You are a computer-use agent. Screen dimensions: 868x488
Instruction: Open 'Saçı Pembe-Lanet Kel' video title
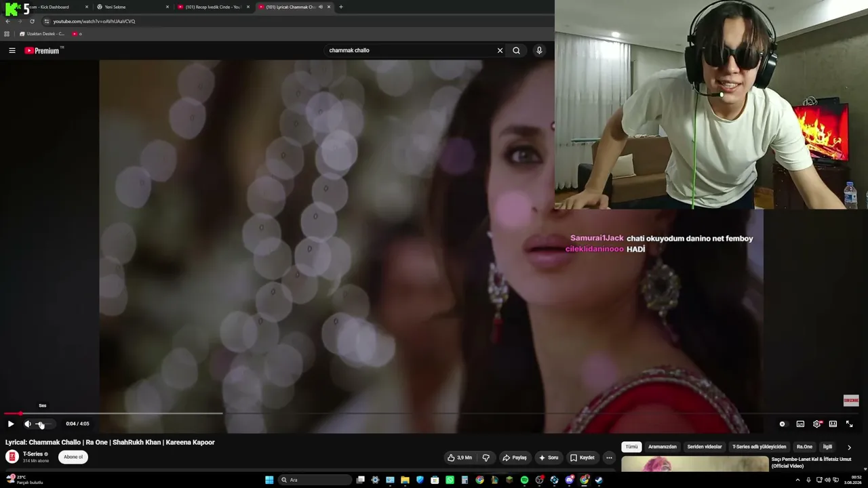pos(811,462)
